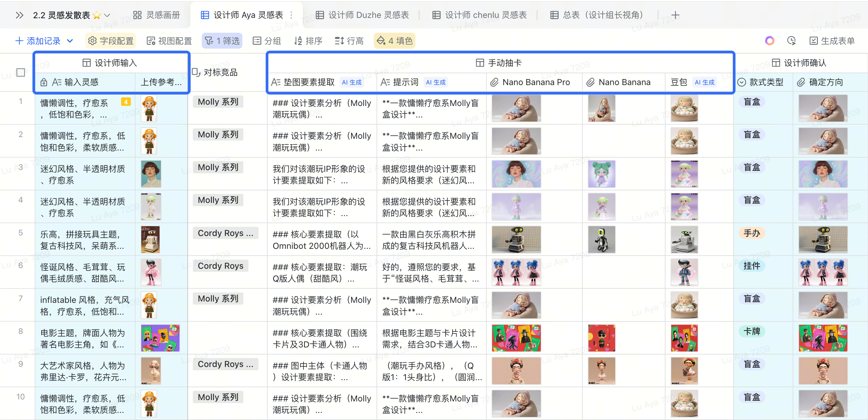This screenshot has width=868, height=420.
Task: Toggle the select-all rows checkbox
Action: pyautogui.click(x=21, y=72)
